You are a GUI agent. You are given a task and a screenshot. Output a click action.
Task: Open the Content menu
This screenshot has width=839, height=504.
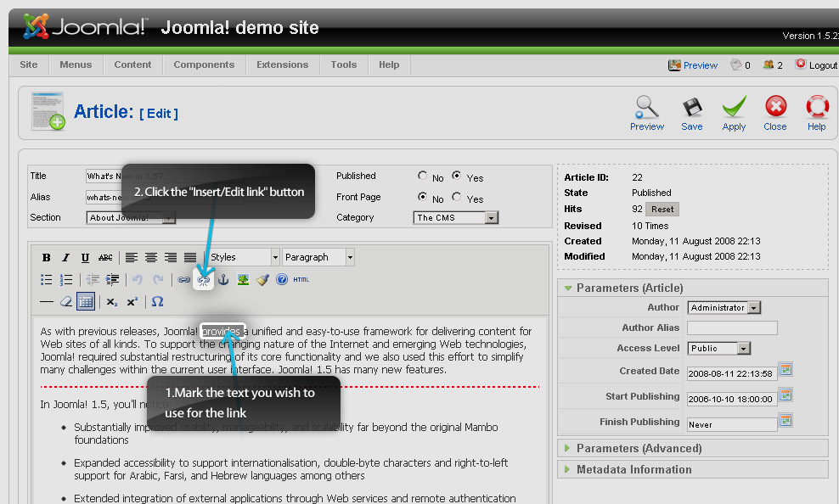click(x=132, y=64)
